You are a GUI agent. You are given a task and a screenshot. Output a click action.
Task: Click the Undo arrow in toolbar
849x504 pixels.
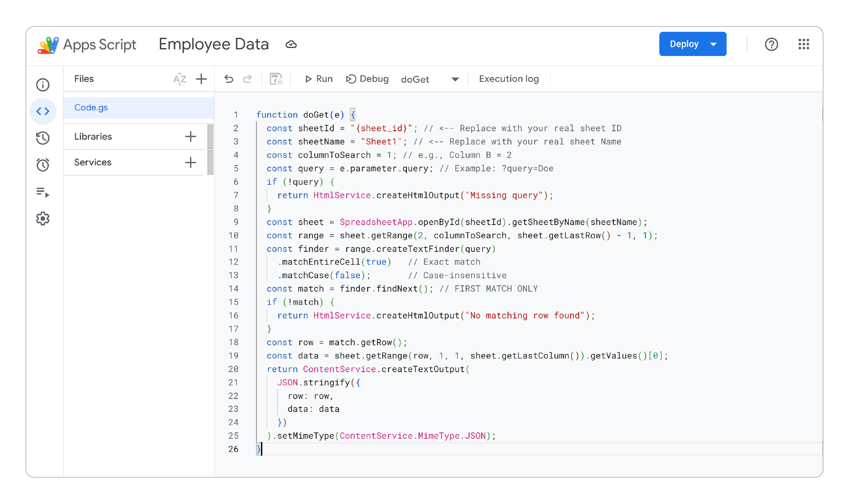coord(229,79)
